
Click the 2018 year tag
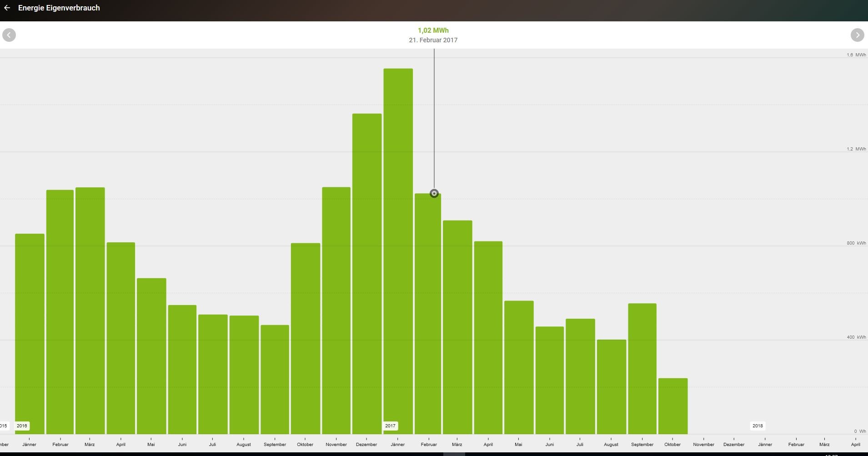pos(758,426)
